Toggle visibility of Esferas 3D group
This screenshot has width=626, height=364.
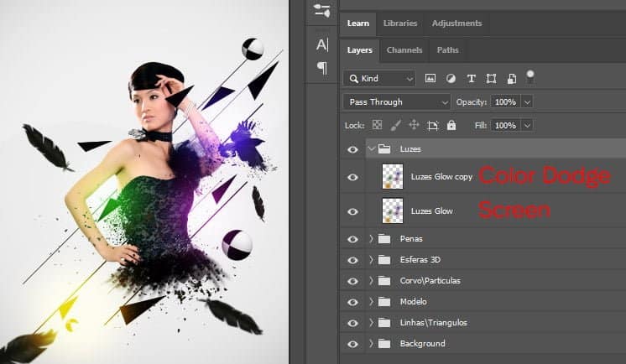pyautogui.click(x=352, y=260)
